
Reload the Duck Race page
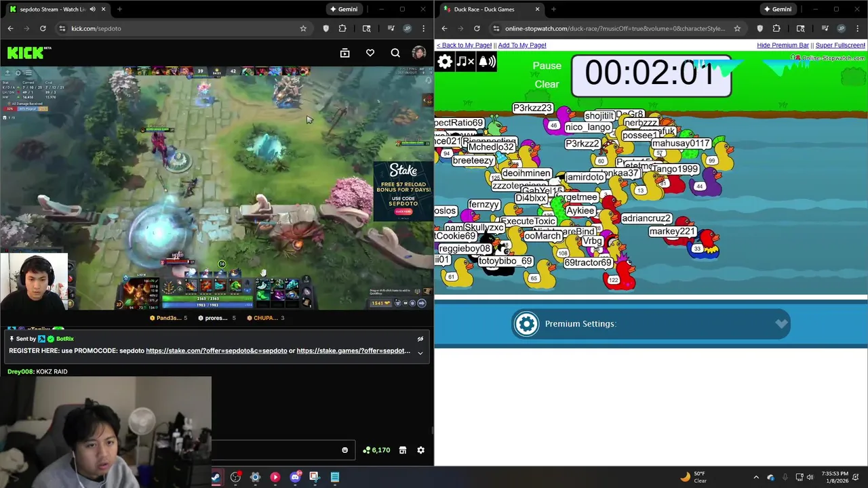point(477,28)
